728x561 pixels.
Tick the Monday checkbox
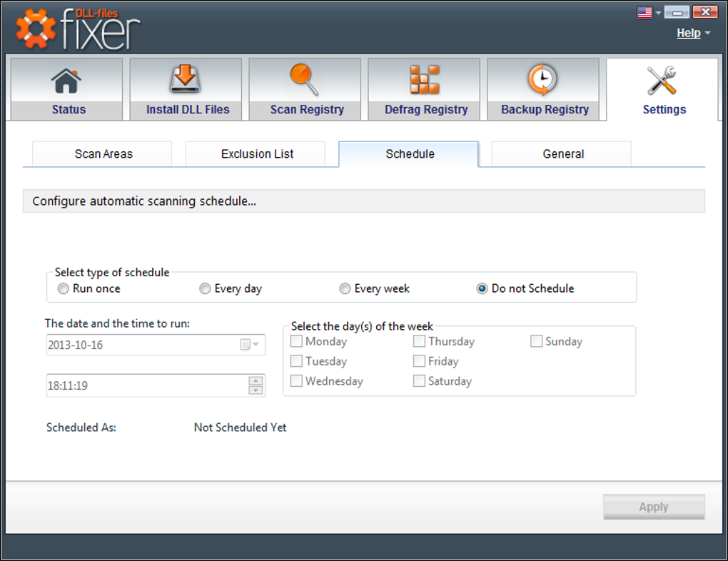(x=296, y=341)
